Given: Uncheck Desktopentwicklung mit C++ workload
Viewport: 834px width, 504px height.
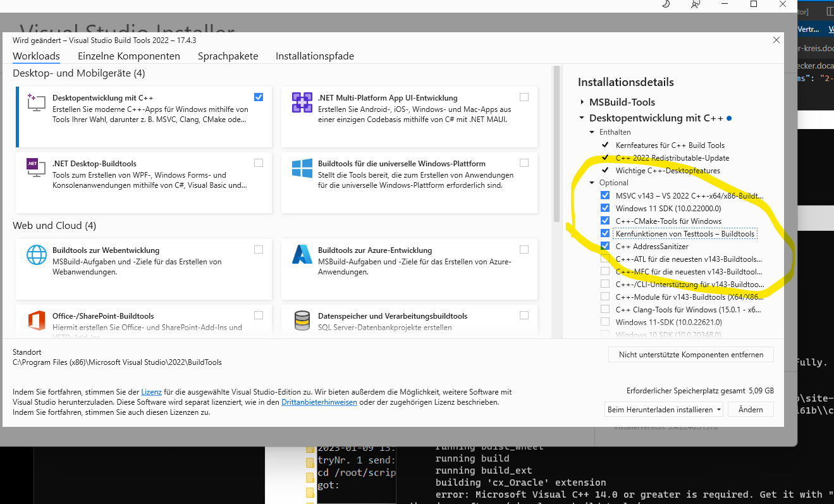Looking at the screenshot, I should pyautogui.click(x=259, y=97).
